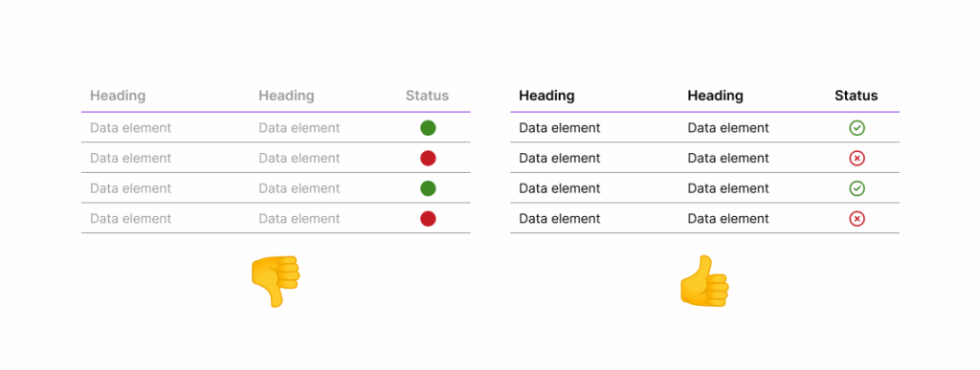Select second-column Data element in right table's last row

tap(728, 218)
